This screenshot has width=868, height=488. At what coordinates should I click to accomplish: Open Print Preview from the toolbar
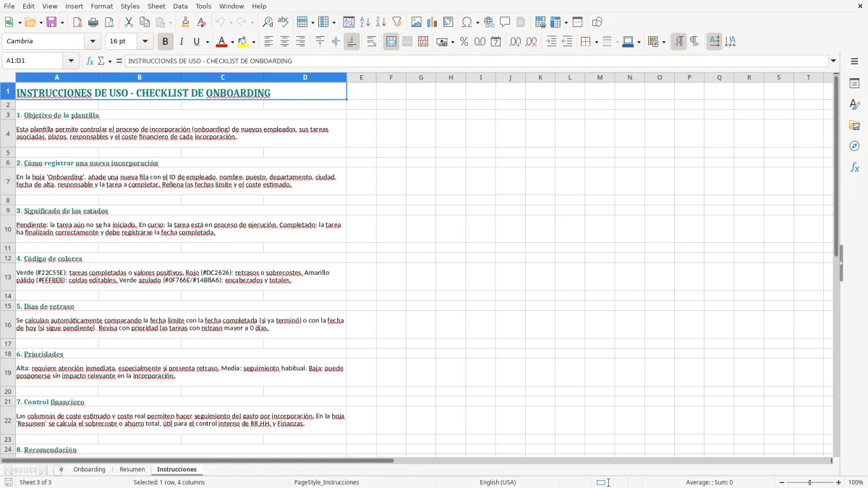tap(109, 22)
